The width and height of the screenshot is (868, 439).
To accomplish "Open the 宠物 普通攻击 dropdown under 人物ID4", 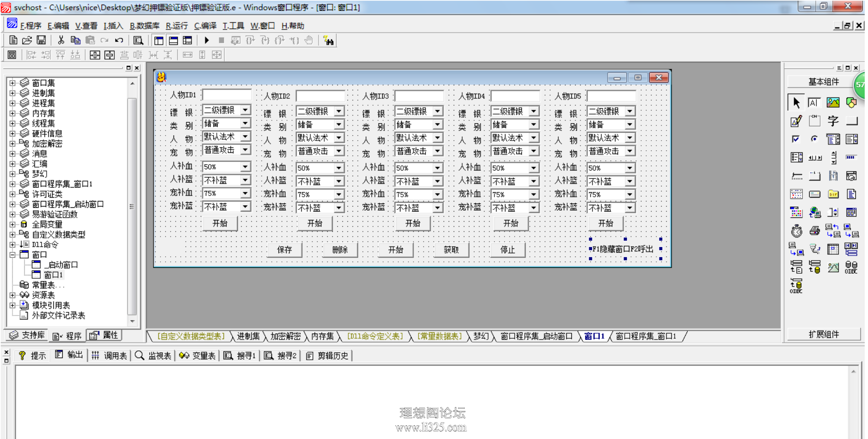I will 534,151.
